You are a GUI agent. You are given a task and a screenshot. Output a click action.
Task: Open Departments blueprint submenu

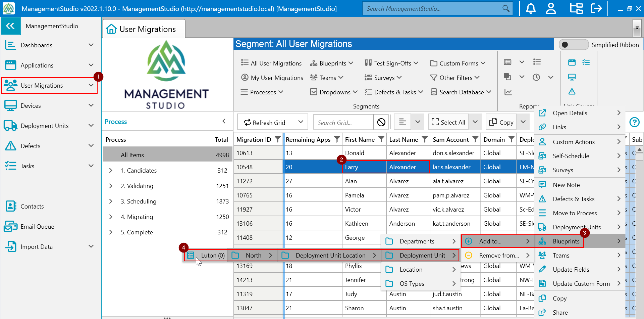tap(421, 241)
